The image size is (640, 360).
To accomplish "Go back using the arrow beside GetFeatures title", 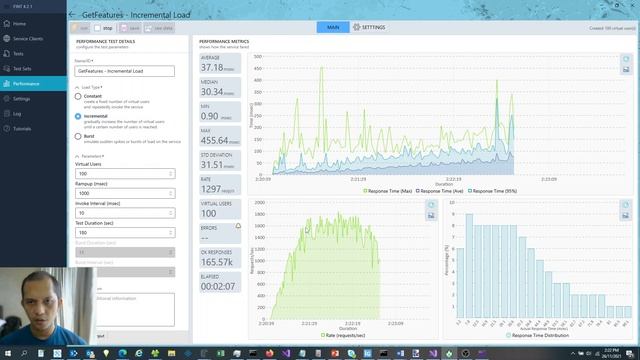I will pyautogui.click(x=72, y=15).
